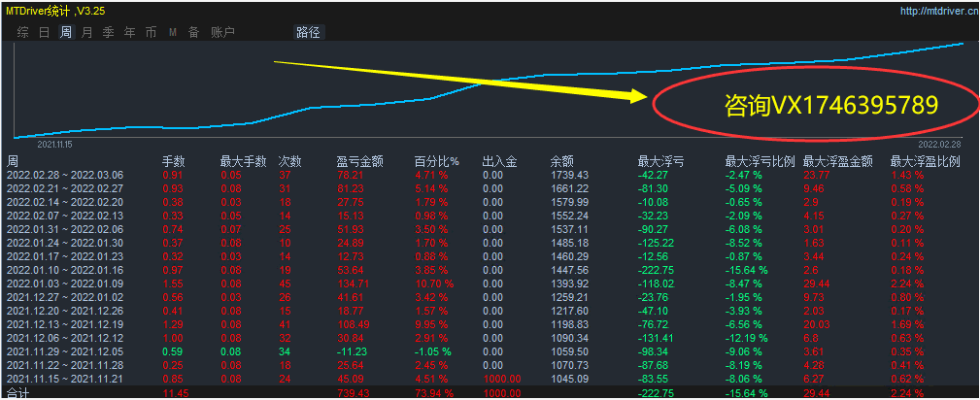This screenshot has width=980, height=400.
Task: Click the 最大浮亏 column header
Action: point(660,162)
